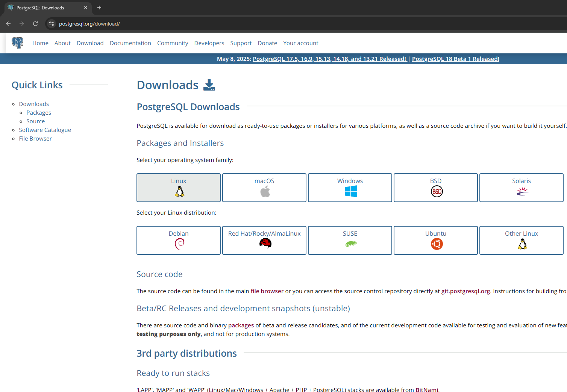
Task: Click the Solaris sunburst icon
Action: pyautogui.click(x=522, y=192)
